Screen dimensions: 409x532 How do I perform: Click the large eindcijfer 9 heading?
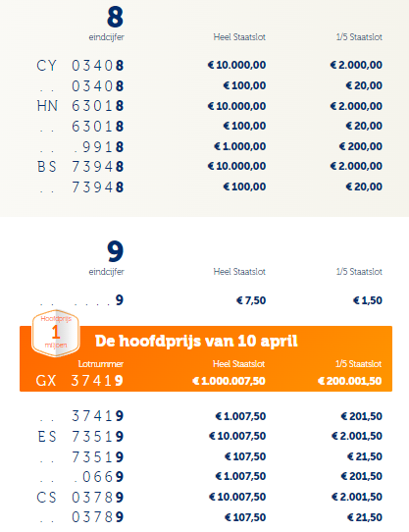point(115,251)
